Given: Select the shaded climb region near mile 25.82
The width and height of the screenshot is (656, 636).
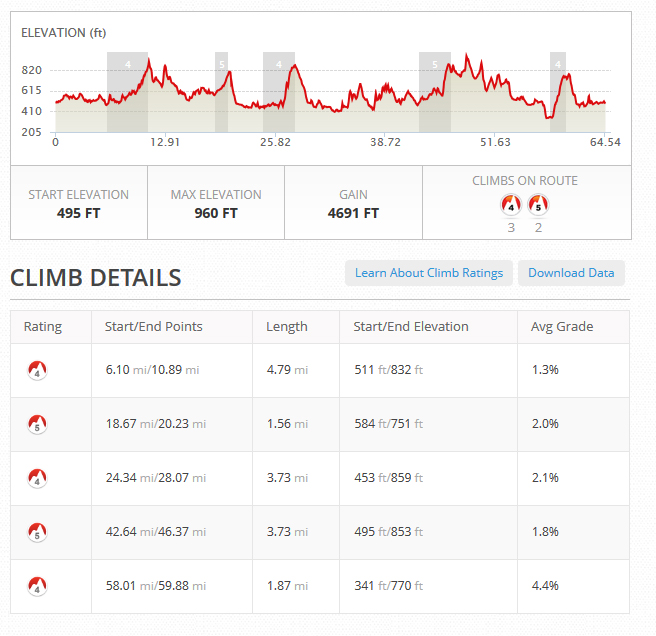Looking at the screenshot, I should (279, 92).
